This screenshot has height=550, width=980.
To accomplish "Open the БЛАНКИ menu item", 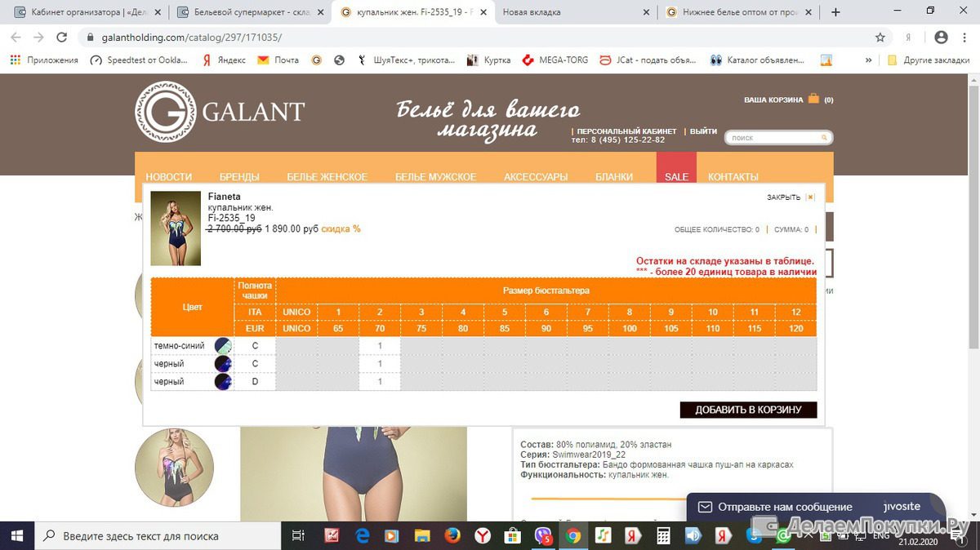I will click(x=614, y=177).
